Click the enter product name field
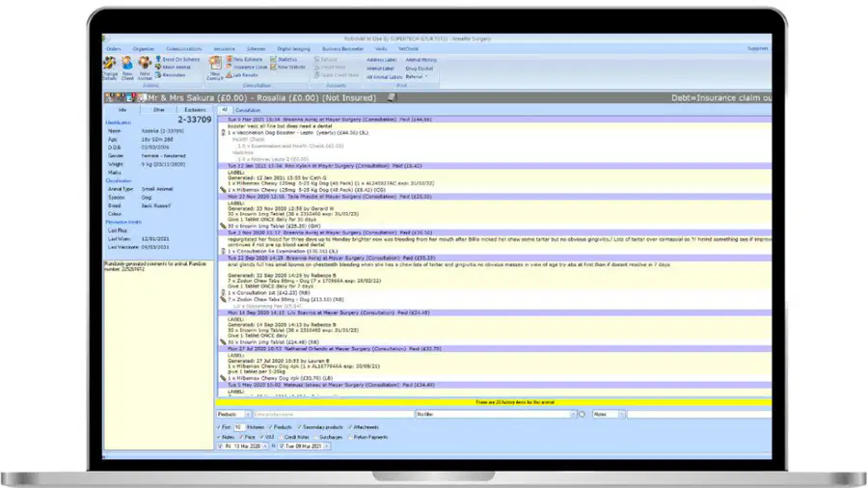Screen dimensions: 868x488 pos(334,414)
